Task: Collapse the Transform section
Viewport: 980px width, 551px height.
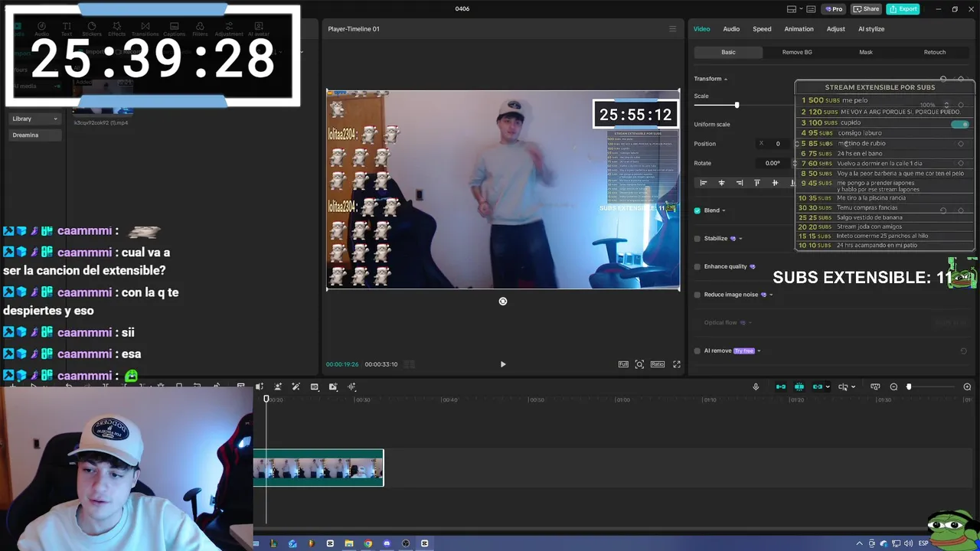Action: tap(726, 79)
